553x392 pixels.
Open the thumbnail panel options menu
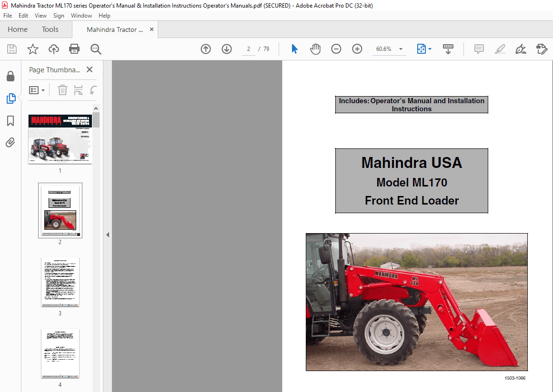coord(37,90)
